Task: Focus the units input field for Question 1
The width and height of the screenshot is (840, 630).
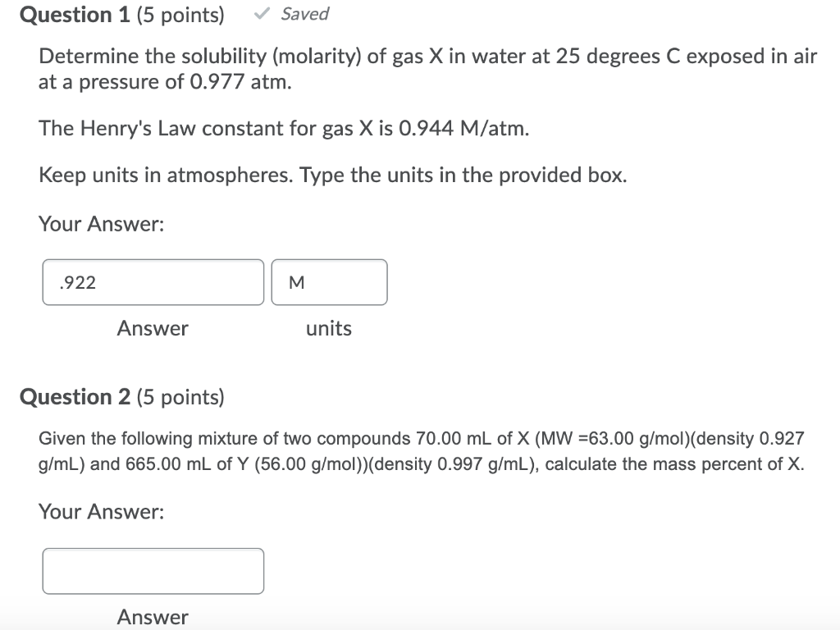Action: click(x=329, y=282)
